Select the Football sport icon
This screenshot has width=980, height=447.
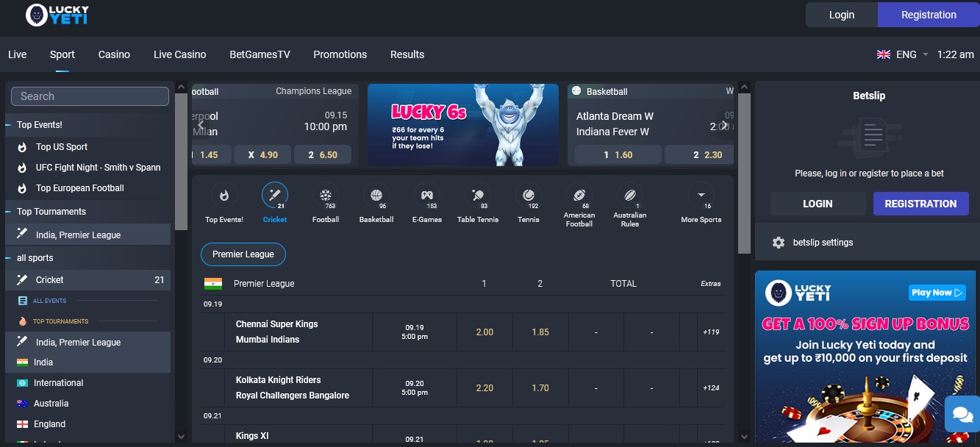325,196
